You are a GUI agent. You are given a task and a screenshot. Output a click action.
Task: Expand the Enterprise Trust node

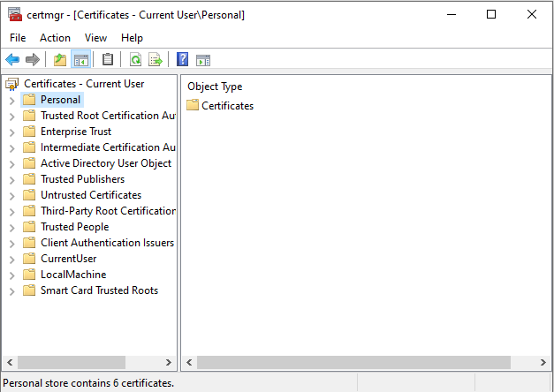pos(12,132)
